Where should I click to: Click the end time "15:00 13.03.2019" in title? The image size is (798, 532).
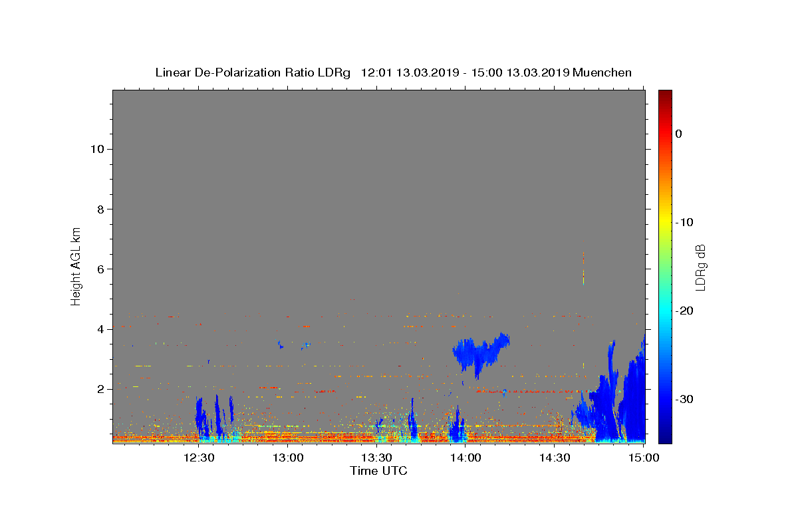520,72
